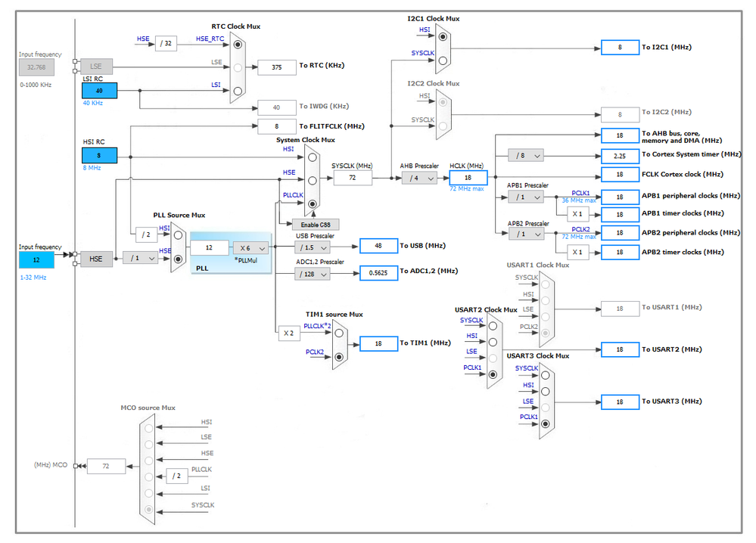The height and width of the screenshot is (543, 756).
Task: Click the HSE input frequency field showing 12
Action: click(x=36, y=259)
